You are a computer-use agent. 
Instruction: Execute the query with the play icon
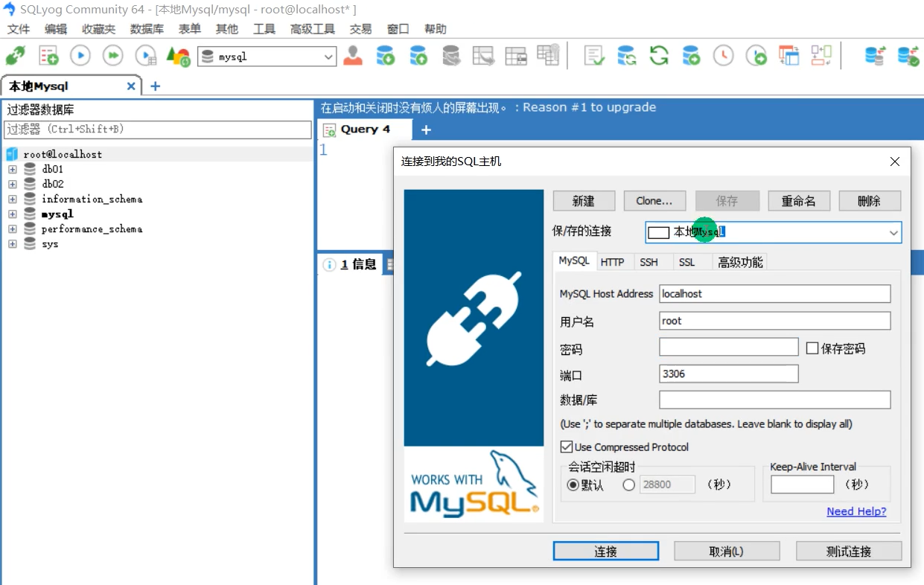80,55
